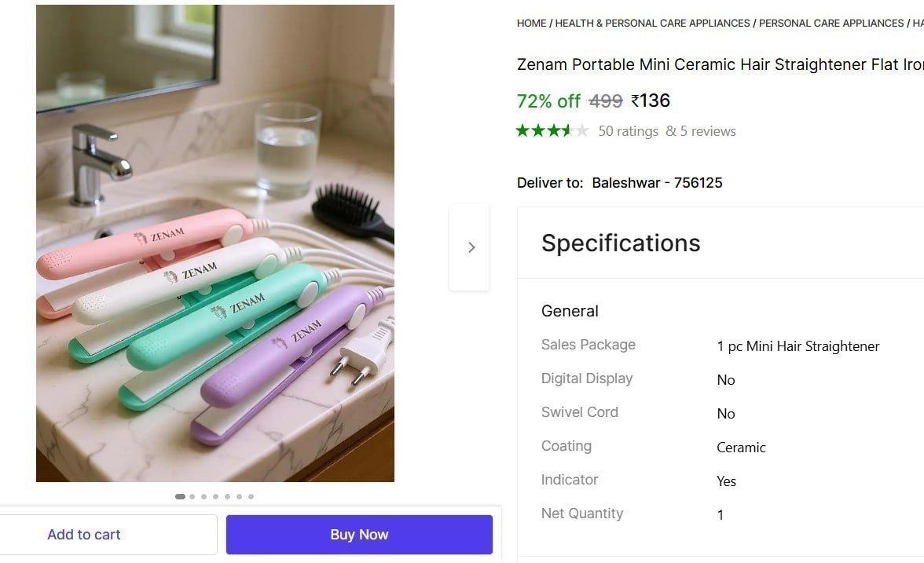Jump to the last carousel dot
This screenshot has height=563, width=924.
click(x=251, y=496)
